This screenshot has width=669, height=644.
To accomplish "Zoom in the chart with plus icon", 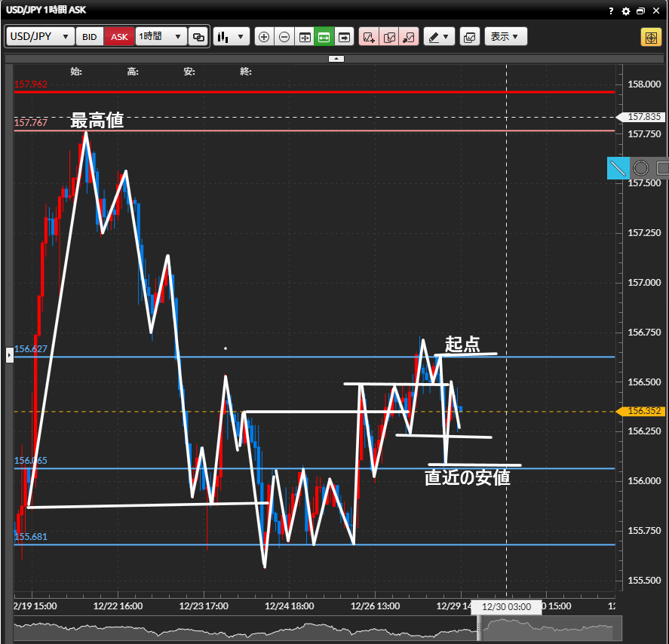I will tap(263, 37).
